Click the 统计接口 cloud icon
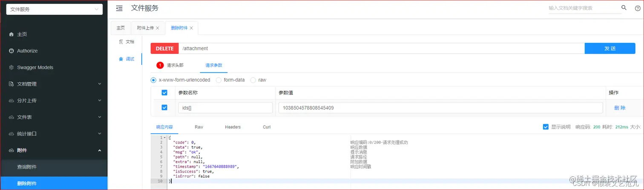The image size is (644, 190). coord(11,134)
